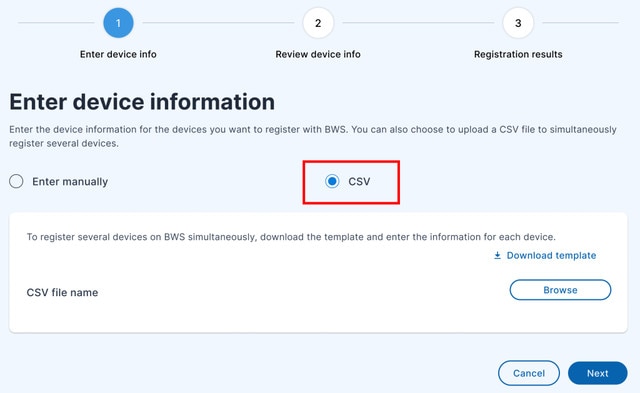Click the progress line between steps 1 and 2
This screenshot has height=393, width=640.
click(218, 23)
